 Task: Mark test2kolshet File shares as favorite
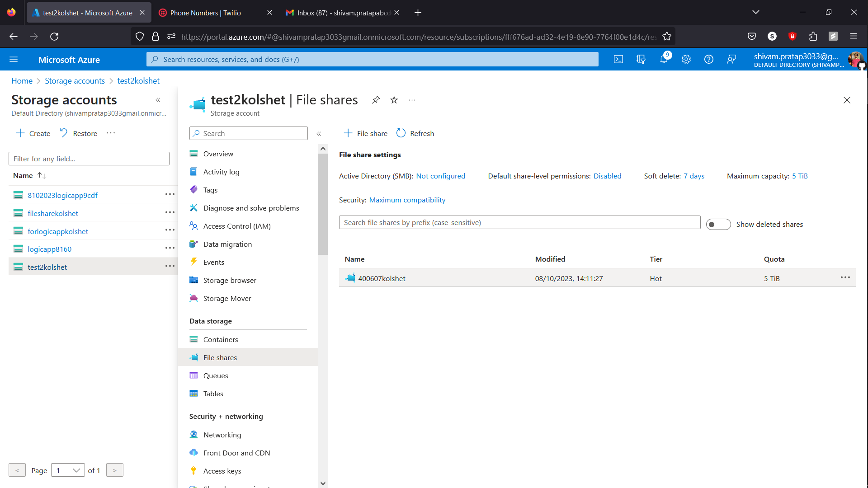coord(394,100)
